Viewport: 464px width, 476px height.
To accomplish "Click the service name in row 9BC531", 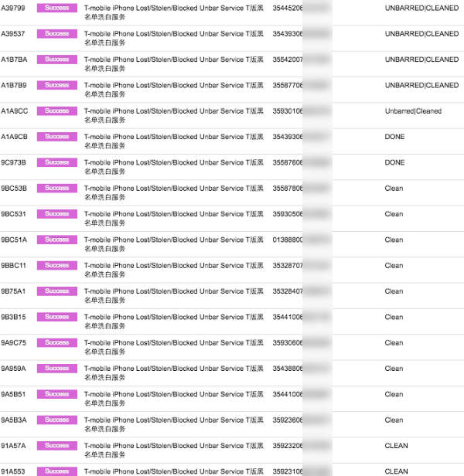I will tap(174, 218).
